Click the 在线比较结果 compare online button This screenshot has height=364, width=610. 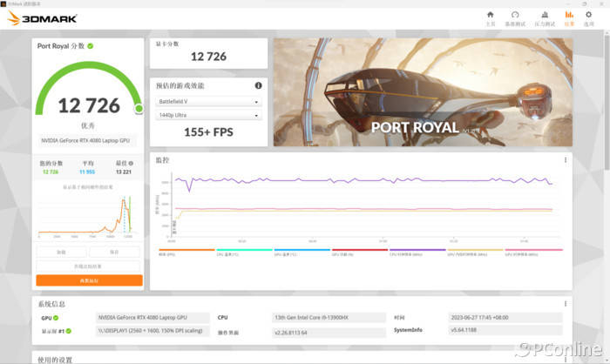[89, 266]
